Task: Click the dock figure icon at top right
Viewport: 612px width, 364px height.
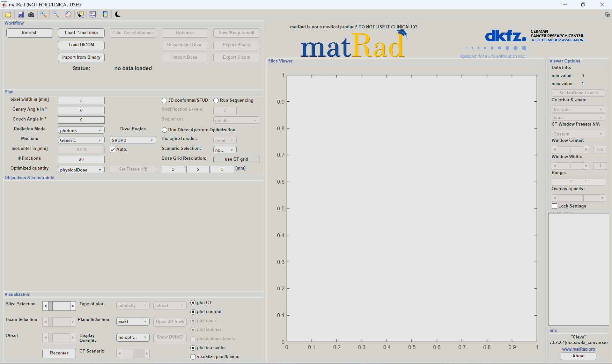Action: [607, 15]
